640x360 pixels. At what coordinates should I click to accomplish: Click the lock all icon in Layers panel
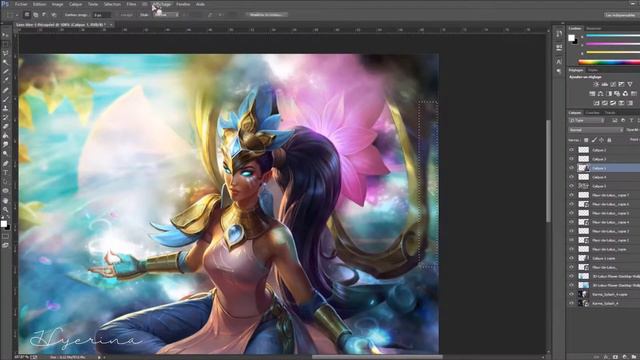[x=609, y=140]
